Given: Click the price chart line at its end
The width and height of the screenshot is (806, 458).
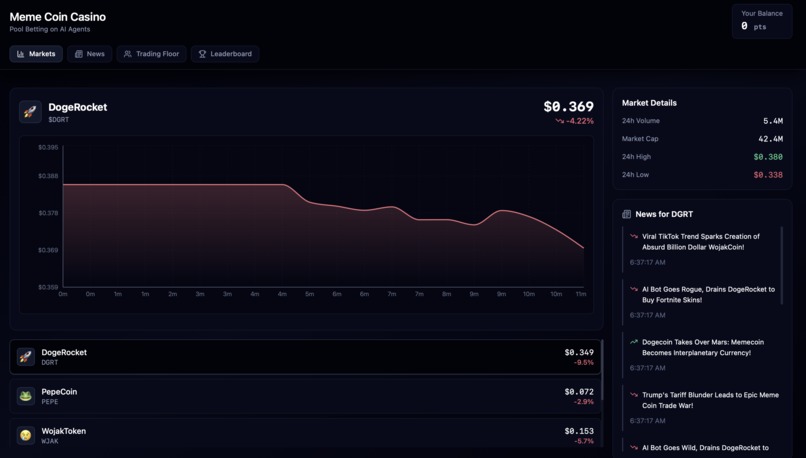Looking at the screenshot, I should click(x=583, y=248).
